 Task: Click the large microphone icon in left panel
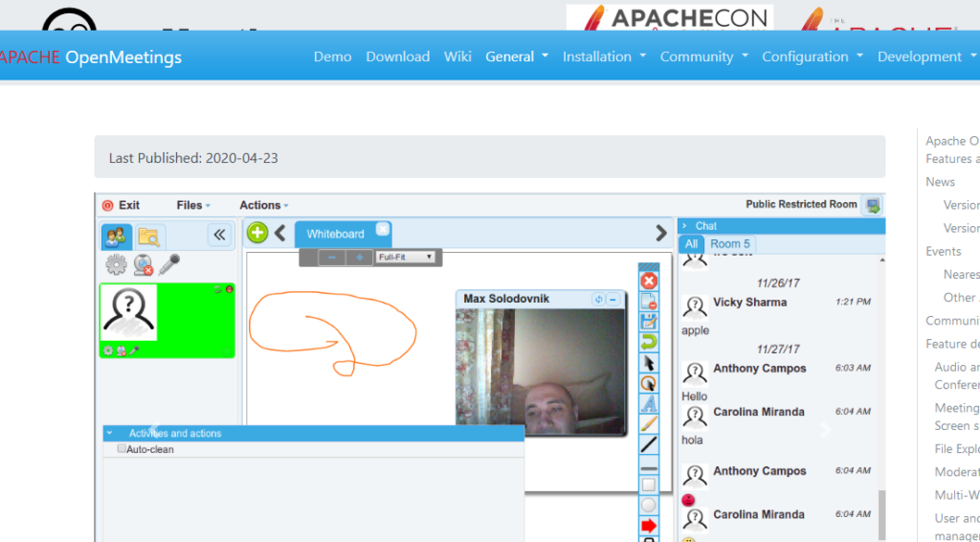coord(169,265)
